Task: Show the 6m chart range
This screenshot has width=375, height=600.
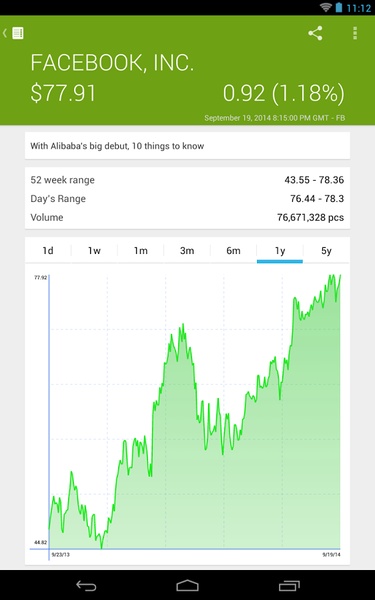Action: [233, 251]
